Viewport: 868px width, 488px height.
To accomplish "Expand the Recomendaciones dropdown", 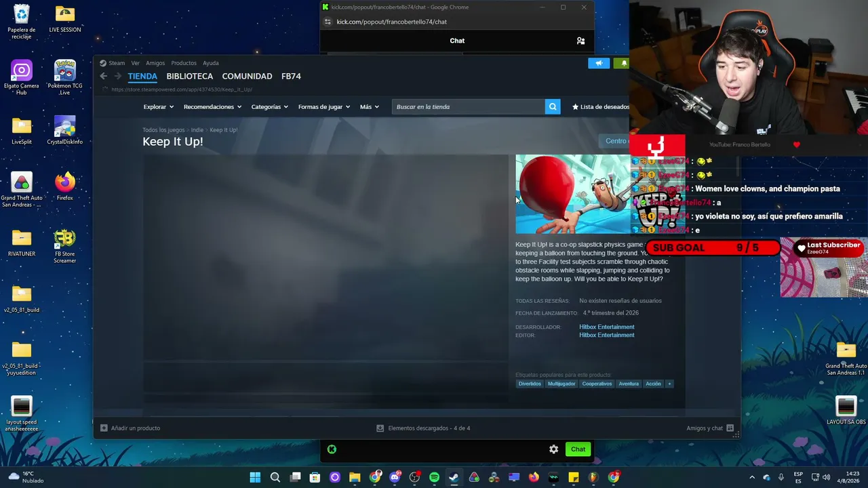I will pos(212,107).
